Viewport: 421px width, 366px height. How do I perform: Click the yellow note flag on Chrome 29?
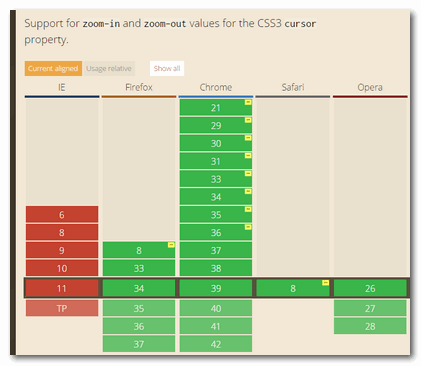pos(248,120)
